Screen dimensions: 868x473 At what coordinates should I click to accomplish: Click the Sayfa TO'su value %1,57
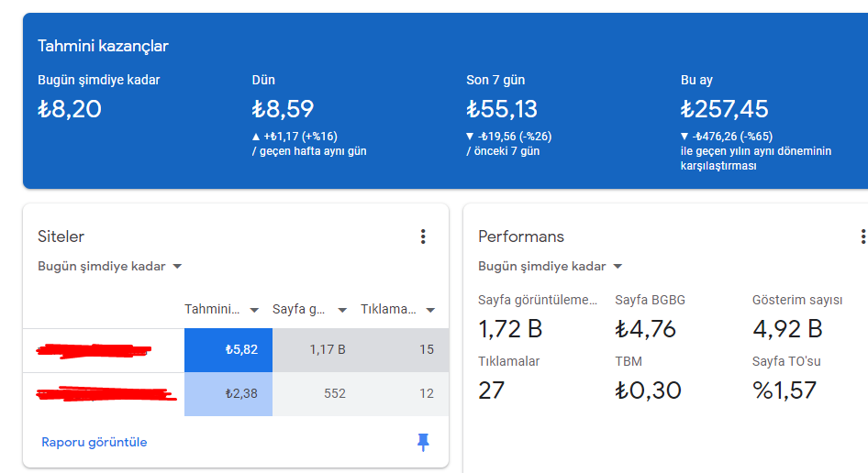(785, 390)
